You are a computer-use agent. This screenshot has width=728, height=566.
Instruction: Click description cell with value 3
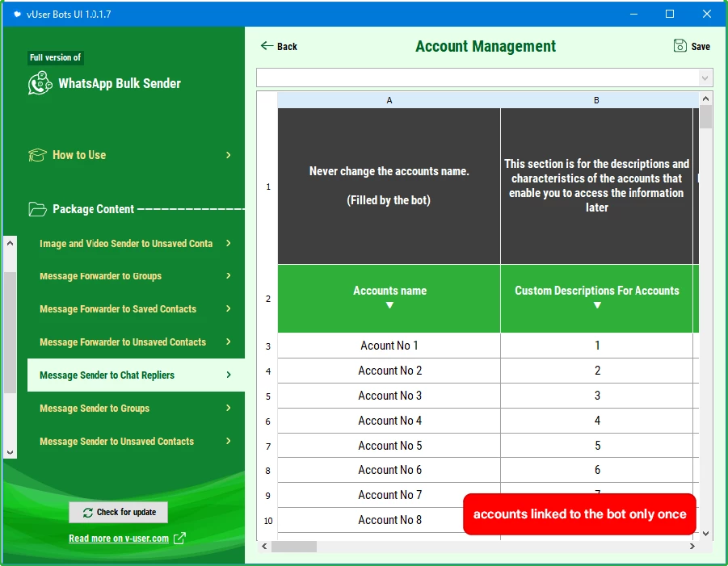click(596, 396)
